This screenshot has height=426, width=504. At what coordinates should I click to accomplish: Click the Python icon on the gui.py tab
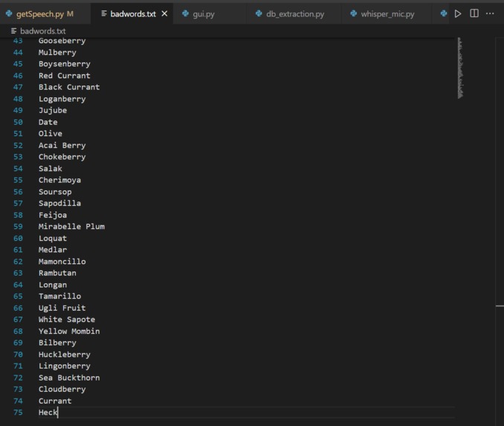[185, 13]
